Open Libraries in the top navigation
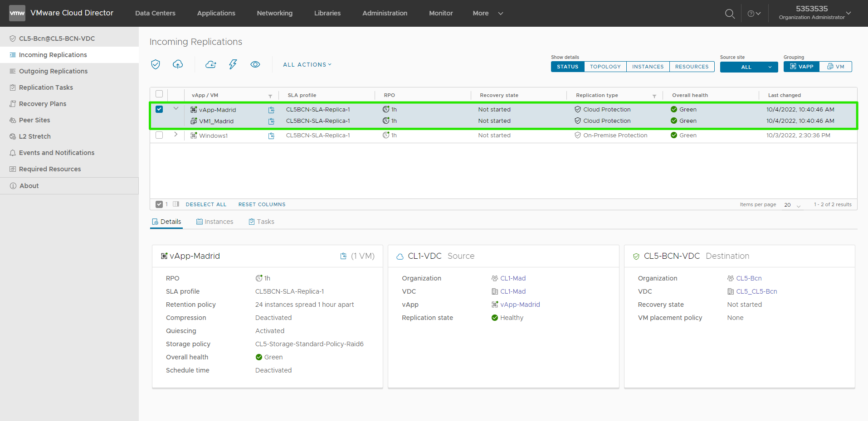 tap(327, 13)
